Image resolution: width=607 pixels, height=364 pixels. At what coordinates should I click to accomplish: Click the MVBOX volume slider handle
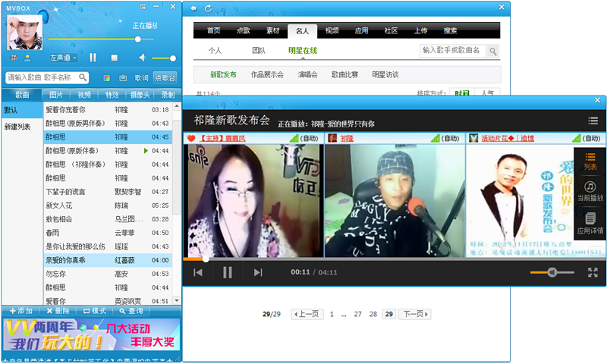pos(173,58)
